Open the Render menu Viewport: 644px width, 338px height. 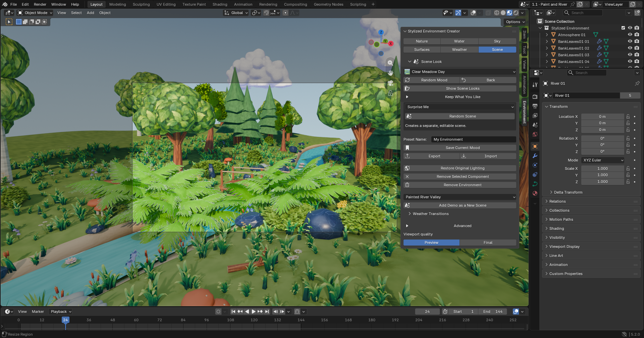coord(40,4)
